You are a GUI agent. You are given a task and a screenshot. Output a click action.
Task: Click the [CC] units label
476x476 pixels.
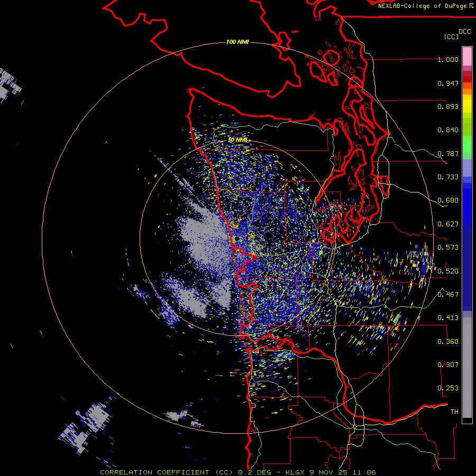pos(451,36)
